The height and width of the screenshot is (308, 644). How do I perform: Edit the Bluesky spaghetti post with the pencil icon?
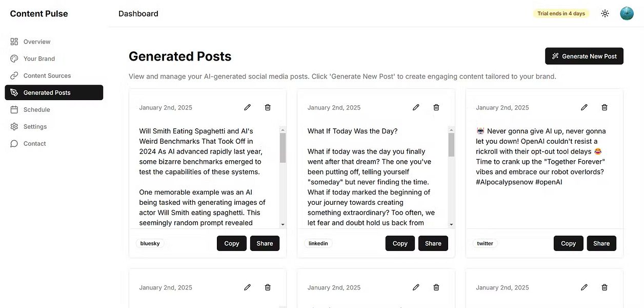247,107
